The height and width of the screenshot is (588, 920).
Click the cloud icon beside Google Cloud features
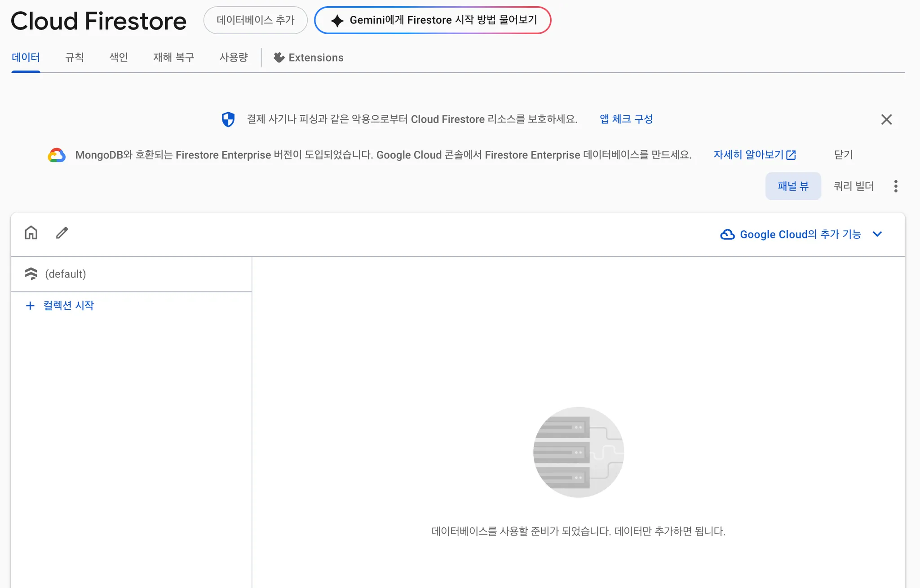click(x=727, y=234)
